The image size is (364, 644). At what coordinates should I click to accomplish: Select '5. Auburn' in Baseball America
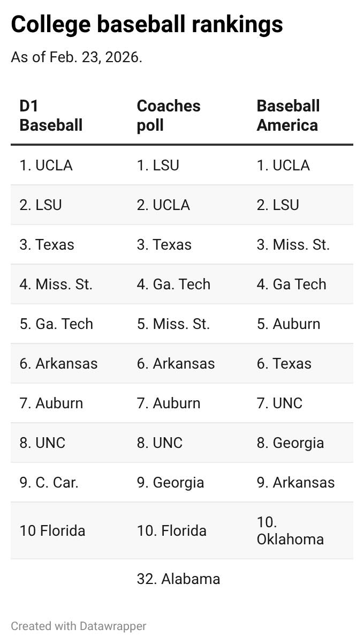tap(289, 324)
